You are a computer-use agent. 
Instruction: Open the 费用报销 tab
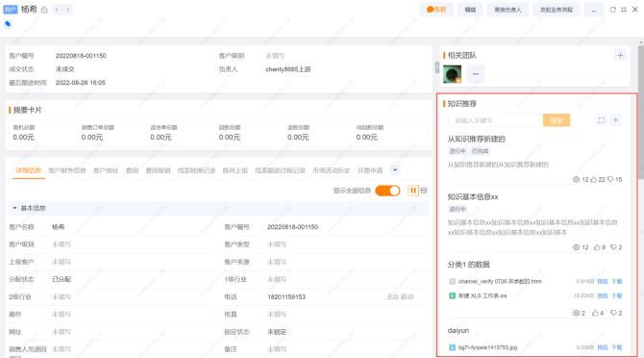158,170
